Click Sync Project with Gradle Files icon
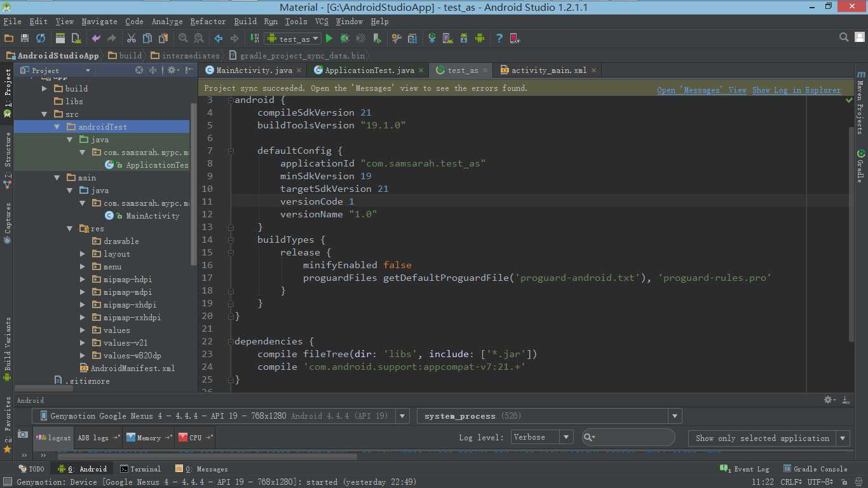The width and height of the screenshot is (868, 488). [x=432, y=39]
